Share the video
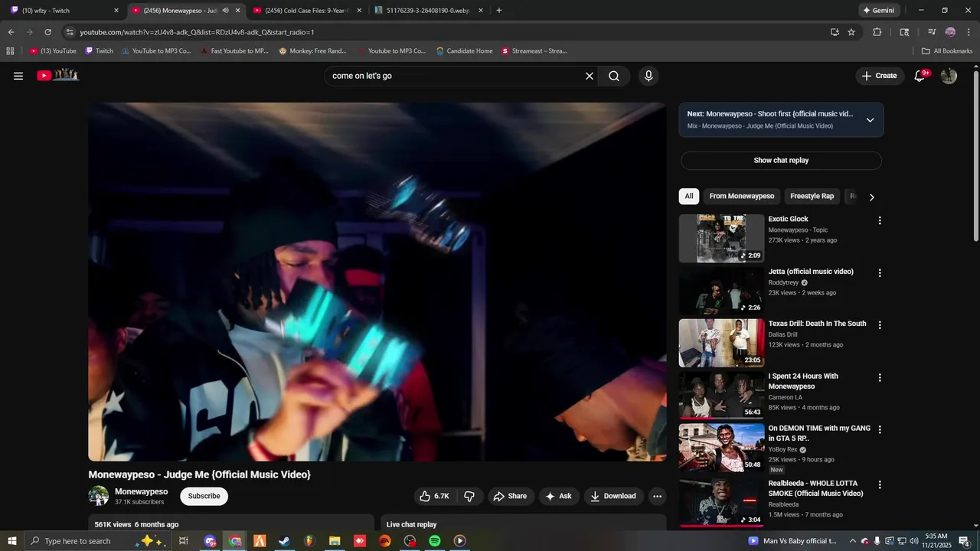980x551 pixels. (510, 496)
